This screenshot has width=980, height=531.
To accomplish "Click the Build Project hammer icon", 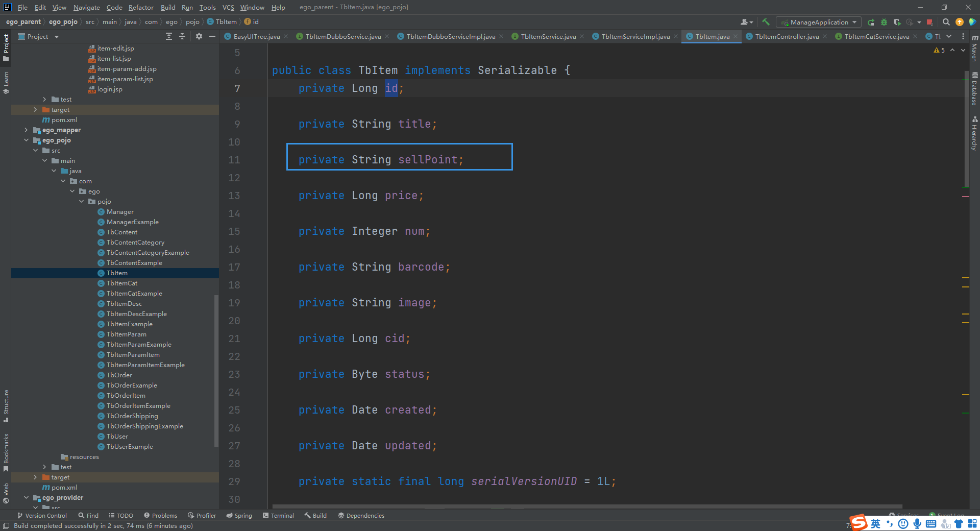I will (x=766, y=22).
